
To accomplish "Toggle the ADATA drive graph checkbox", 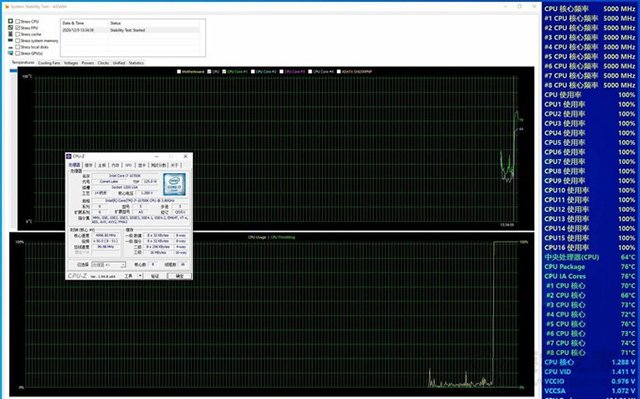I will tap(339, 71).
